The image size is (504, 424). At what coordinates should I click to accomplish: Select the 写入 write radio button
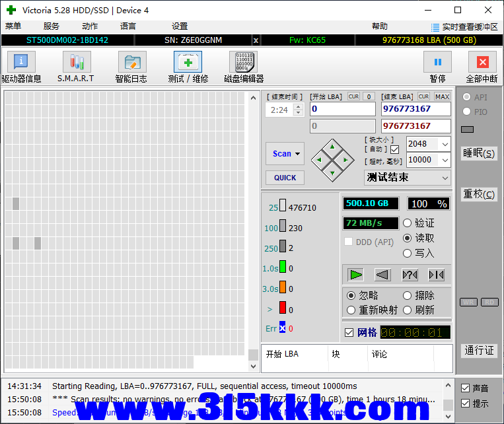pos(408,253)
